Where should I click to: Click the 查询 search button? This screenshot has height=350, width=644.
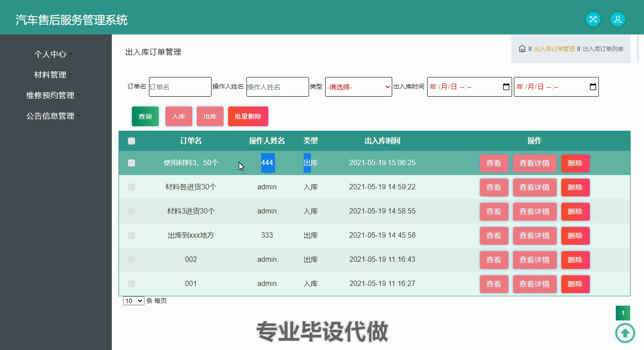click(145, 116)
